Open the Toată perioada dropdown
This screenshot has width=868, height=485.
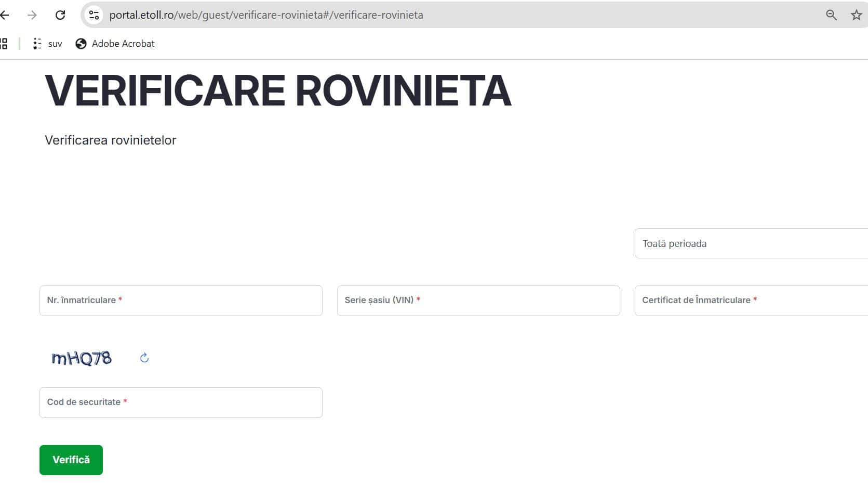pyautogui.click(x=751, y=243)
